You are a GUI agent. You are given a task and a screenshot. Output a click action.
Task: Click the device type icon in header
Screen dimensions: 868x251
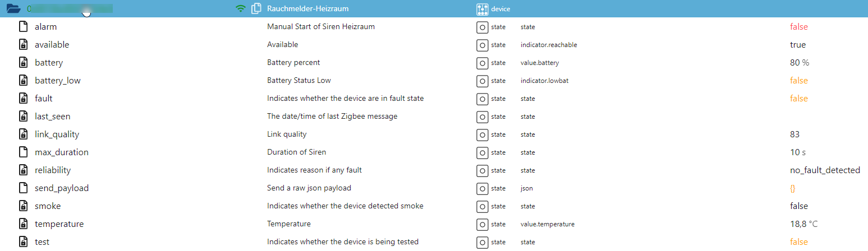482,8
